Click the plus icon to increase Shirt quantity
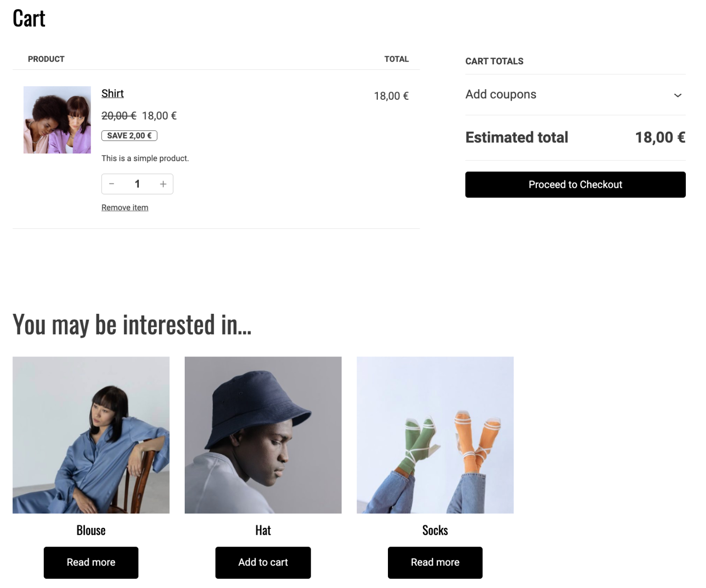 (163, 184)
